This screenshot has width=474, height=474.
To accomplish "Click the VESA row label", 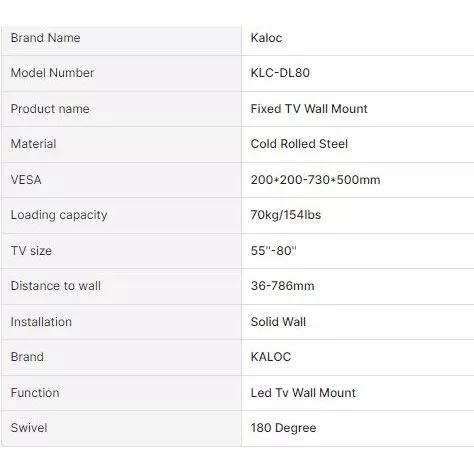I will [x=26, y=180].
